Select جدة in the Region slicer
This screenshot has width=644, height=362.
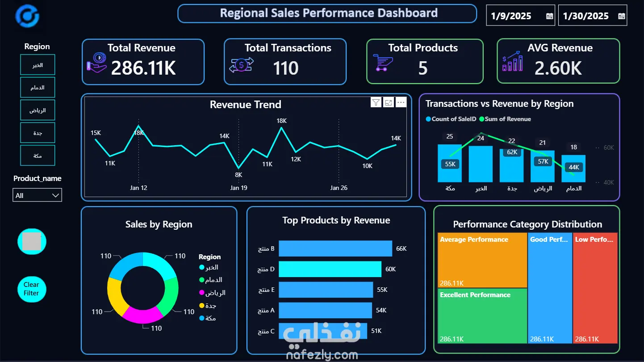pos(38,133)
